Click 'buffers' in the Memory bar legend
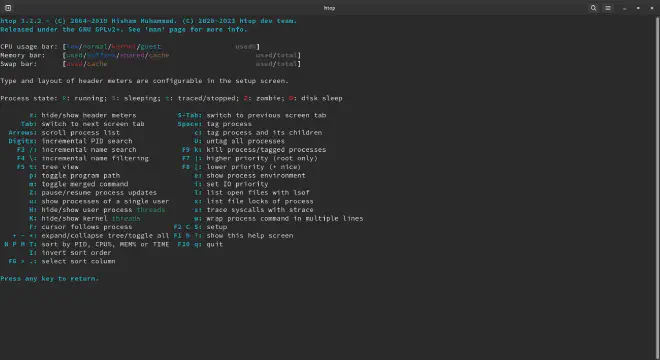 [x=101, y=55]
